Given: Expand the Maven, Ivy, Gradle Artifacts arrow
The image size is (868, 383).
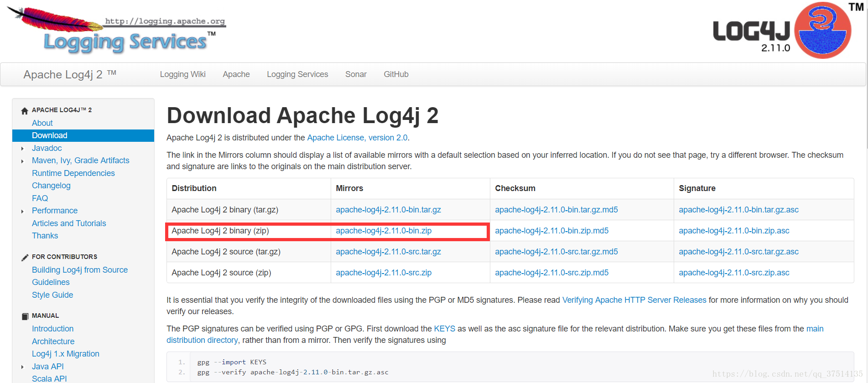Looking at the screenshot, I should (22, 161).
